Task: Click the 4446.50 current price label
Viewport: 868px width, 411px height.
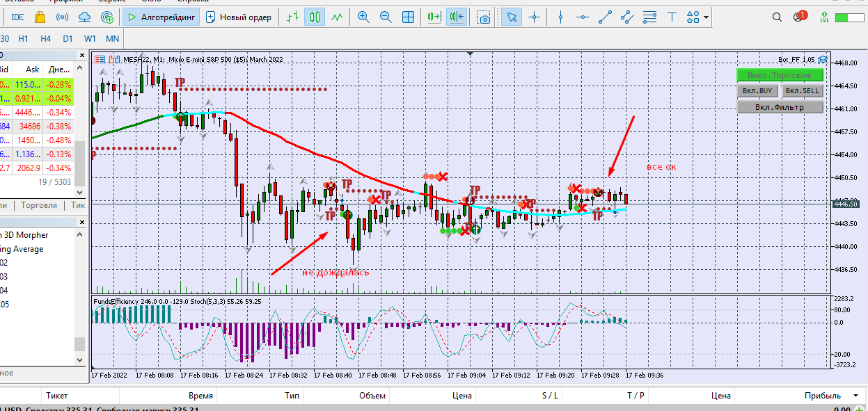Action: click(x=845, y=204)
